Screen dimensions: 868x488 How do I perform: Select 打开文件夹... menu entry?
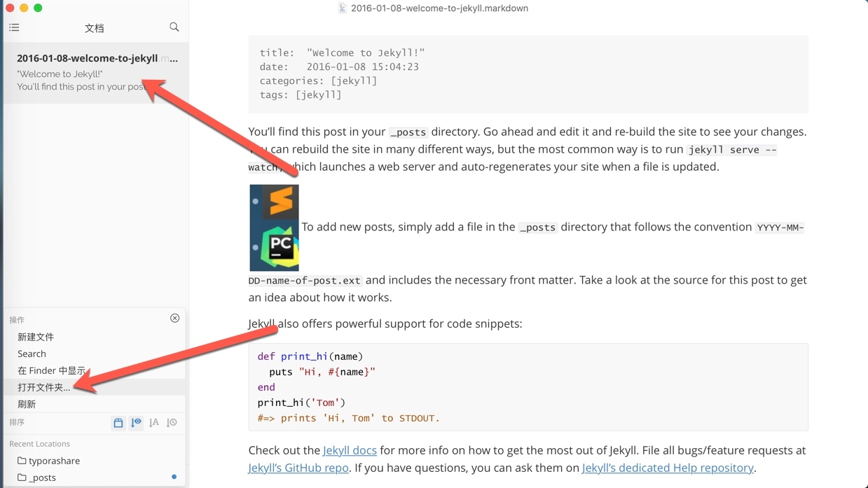(x=43, y=387)
